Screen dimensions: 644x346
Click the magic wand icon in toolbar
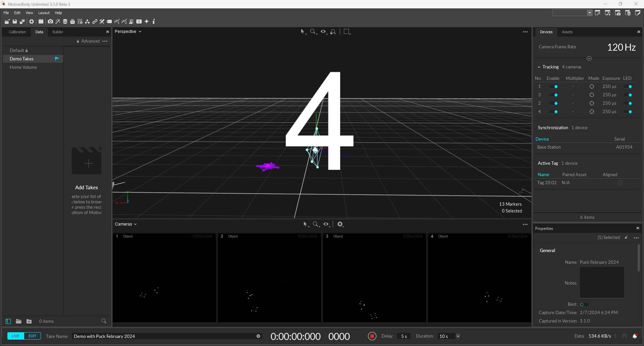58,21
